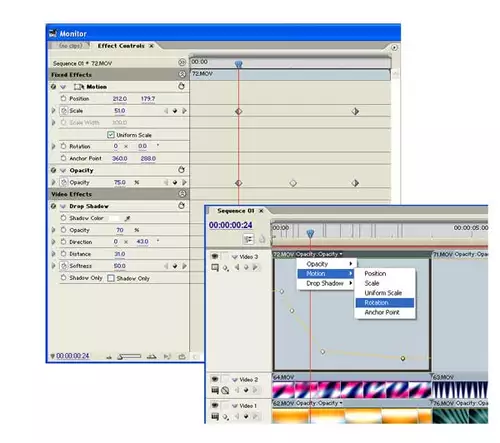
Task: Toggle the fixed Opacity parameter stopwatch
Action: [64, 182]
